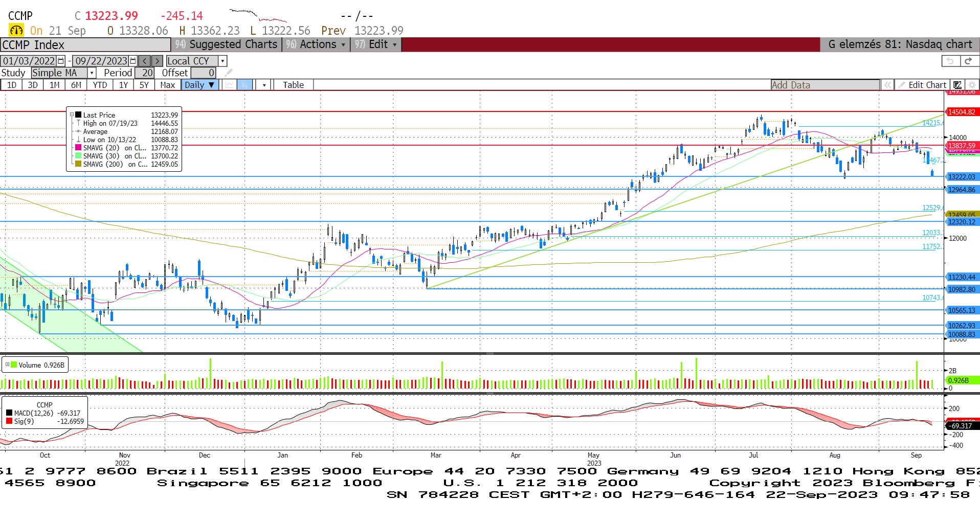Select the 1M range tab
The height and width of the screenshot is (523, 980).
54,85
